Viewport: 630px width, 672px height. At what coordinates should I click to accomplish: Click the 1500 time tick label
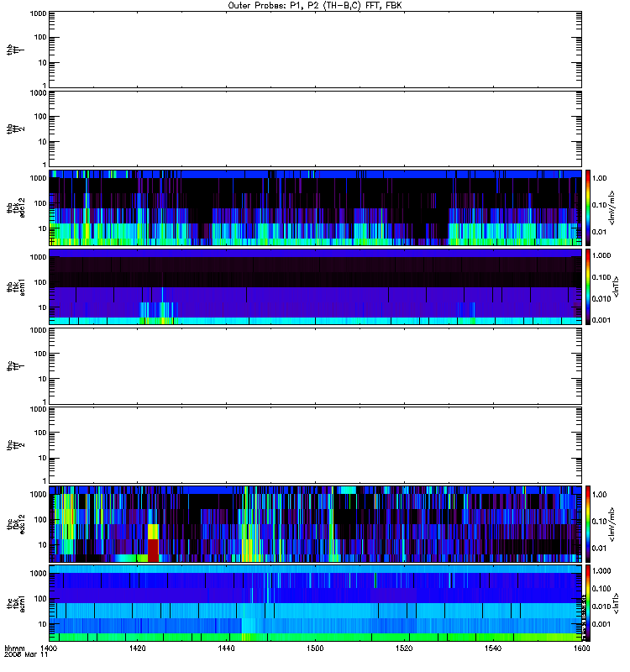[x=315, y=648]
